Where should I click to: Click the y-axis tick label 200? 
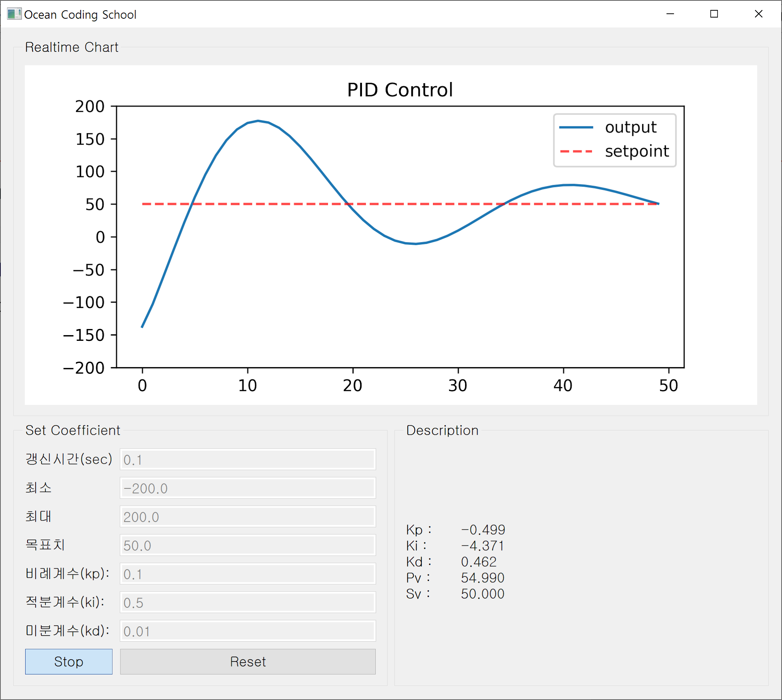pos(90,106)
